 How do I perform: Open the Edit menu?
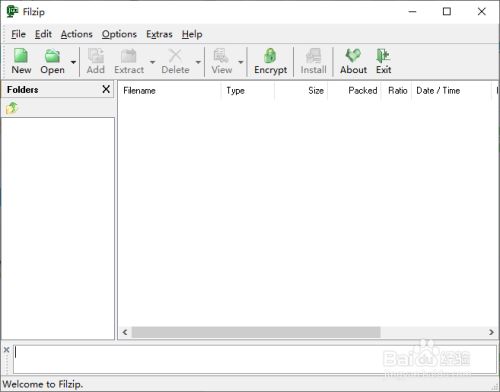coord(43,34)
